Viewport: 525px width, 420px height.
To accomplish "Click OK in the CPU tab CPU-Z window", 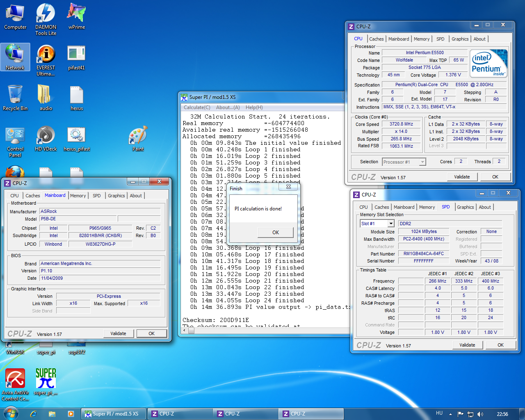I will [x=495, y=177].
